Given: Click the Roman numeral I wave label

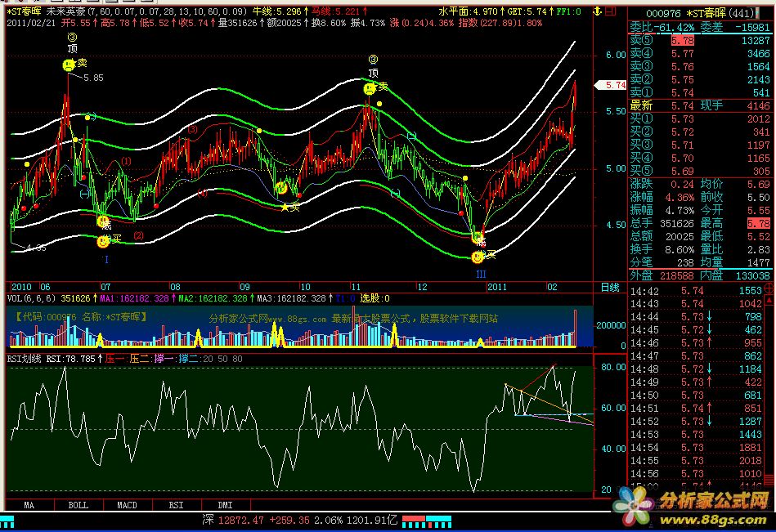Looking at the screenshot, I should tap(106, 259).
